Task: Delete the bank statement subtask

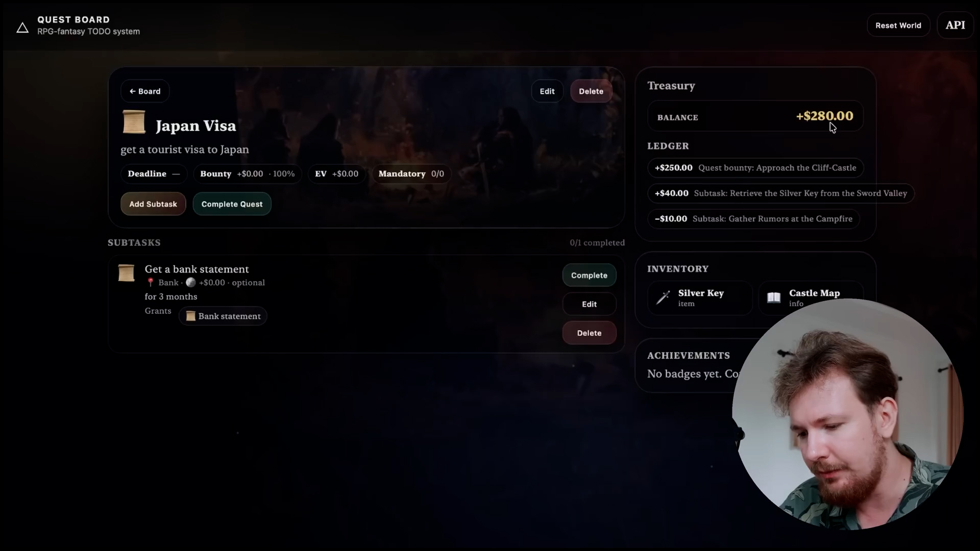Action: (589, 333)
